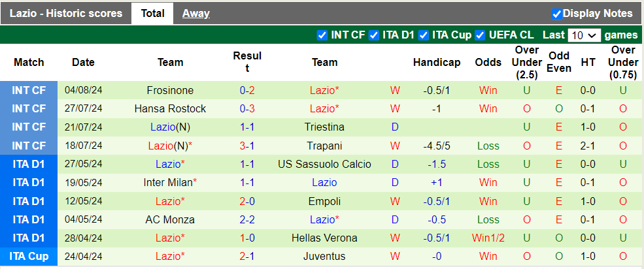
Task: Disable the ITA D1 filter checkbox
Action: click(373, 35)
